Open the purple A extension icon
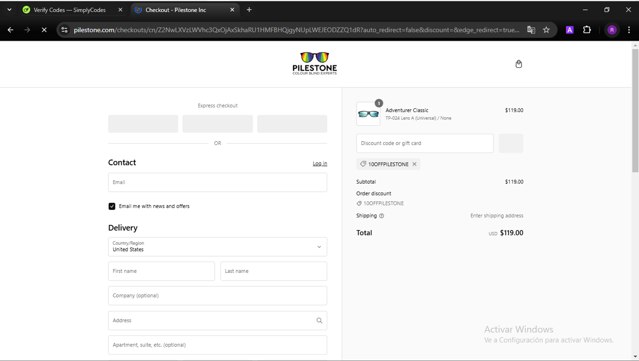The height and width of the screenshot is (361, 639). coord(570,30)
